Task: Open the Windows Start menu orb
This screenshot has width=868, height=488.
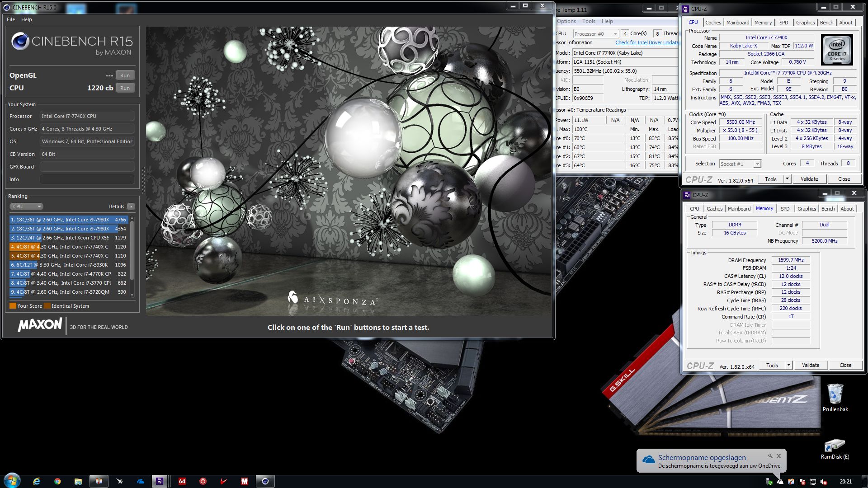Action: 12,480
